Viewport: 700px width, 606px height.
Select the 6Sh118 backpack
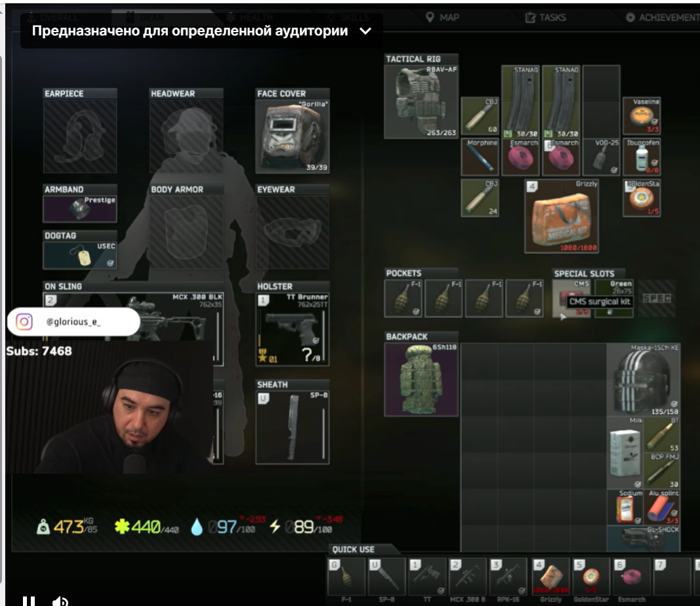[421, 380]
